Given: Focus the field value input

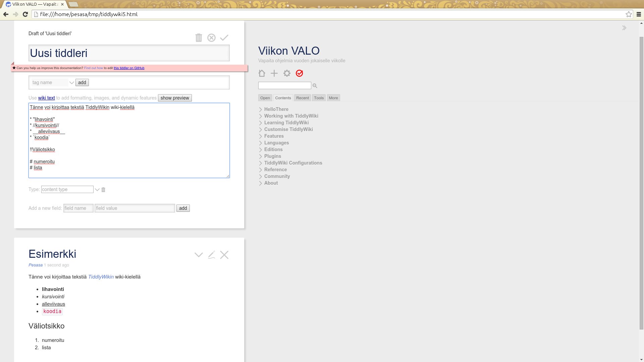Looking at the screenshot, I should pos(135,208).
